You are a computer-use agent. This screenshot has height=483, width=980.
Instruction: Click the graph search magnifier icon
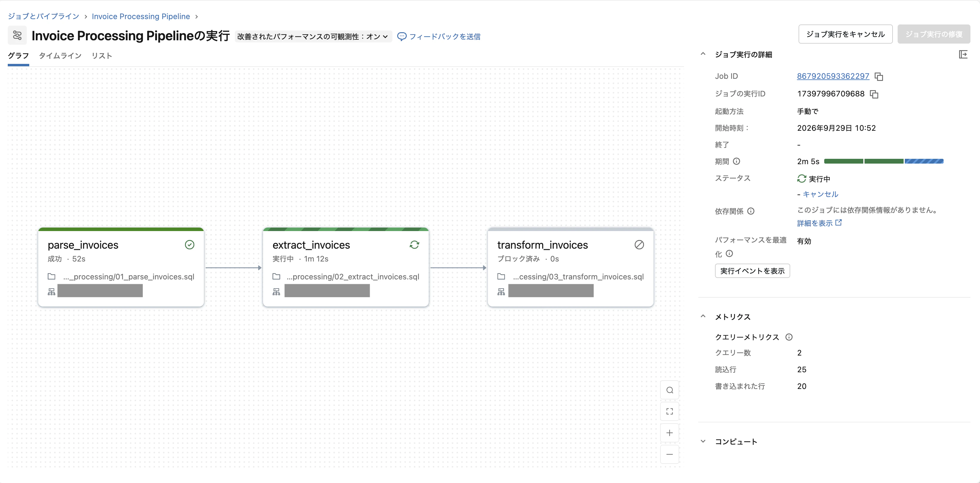670,390
